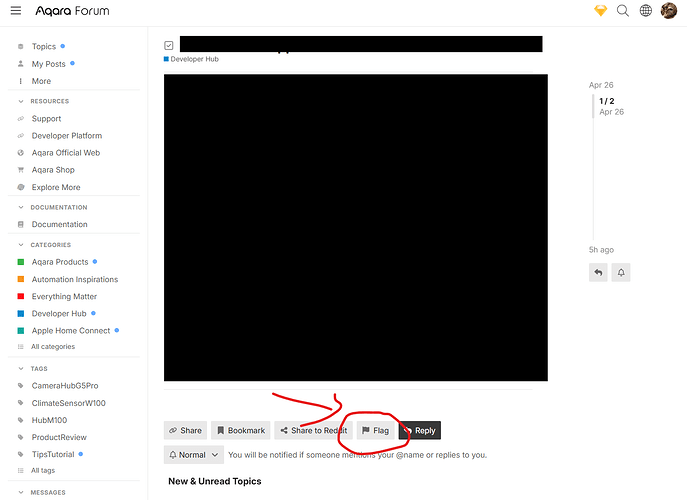
Task: Click orange Automation Inspirations color square
Action: click(x=21, y=279)
